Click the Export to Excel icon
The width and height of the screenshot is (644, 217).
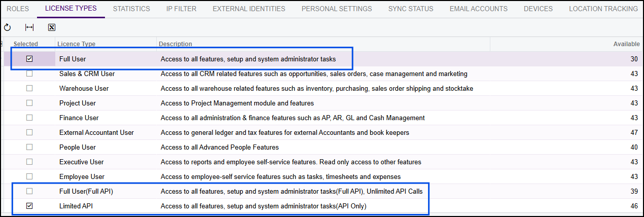[52, 28]
